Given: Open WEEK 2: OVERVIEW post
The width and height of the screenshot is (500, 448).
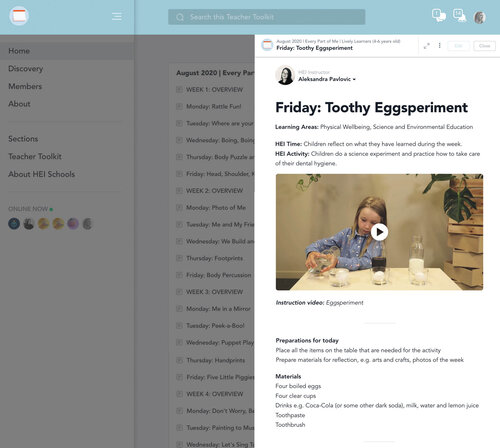Looking at the screenshot, I should (215, 191).
